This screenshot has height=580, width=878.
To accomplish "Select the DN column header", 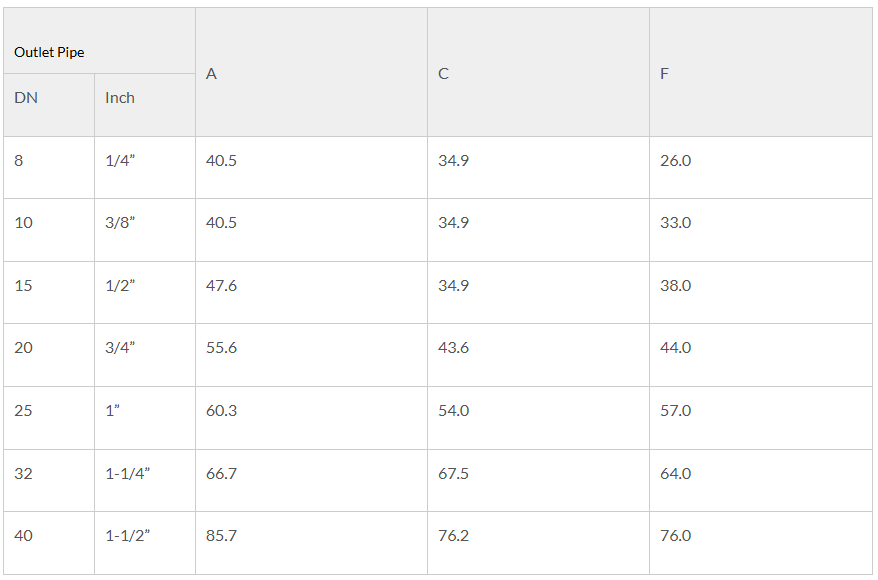I will point(49,105).
